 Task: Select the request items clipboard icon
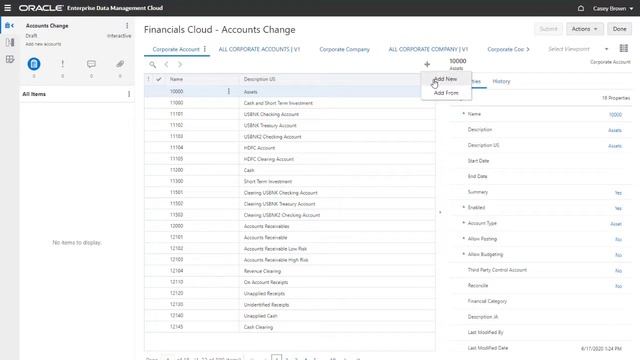[34, 64]
